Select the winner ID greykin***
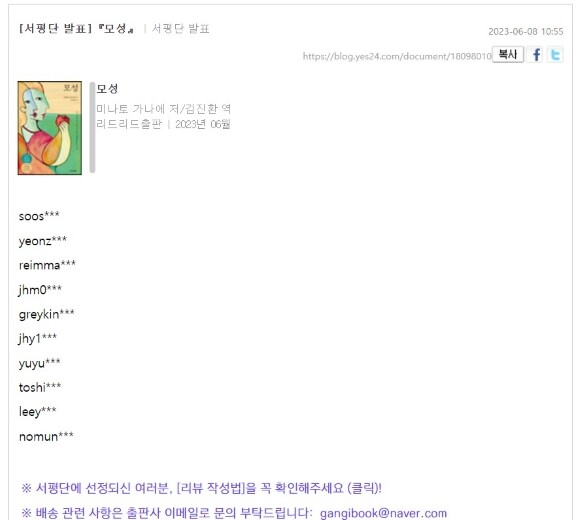Image resolution: width=580 pixels, height=520 pixels. (47, 314)
